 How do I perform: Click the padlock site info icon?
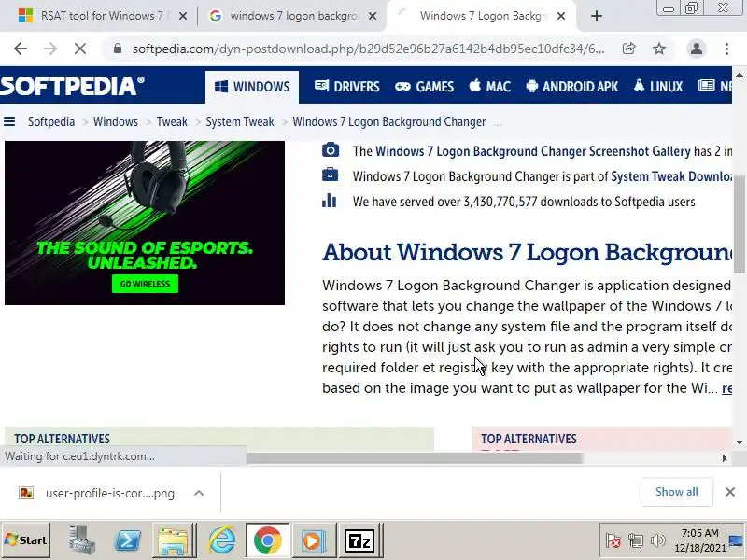coord(118,49)
